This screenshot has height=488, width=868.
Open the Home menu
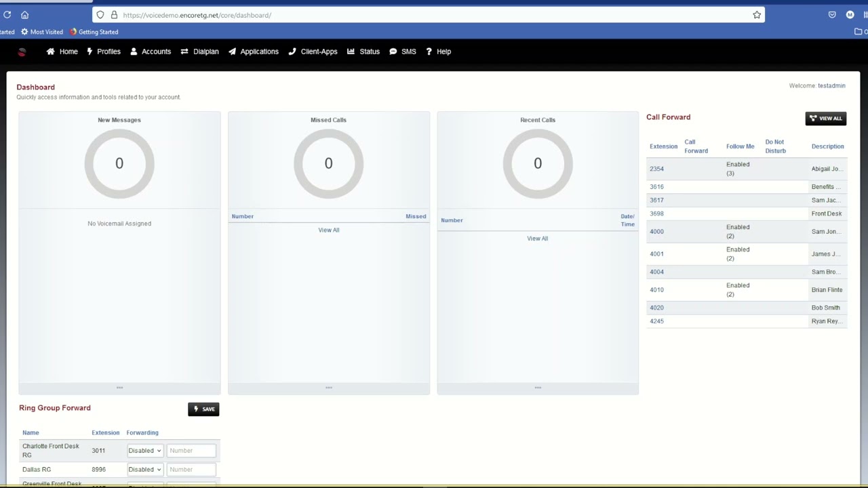(x=62, y=52)
